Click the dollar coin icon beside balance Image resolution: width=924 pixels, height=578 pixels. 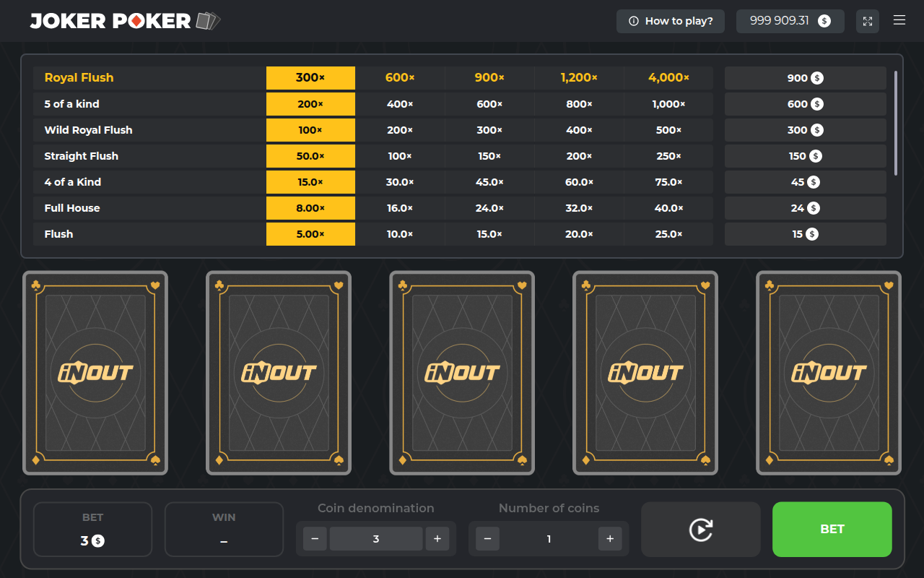(824, 21)
